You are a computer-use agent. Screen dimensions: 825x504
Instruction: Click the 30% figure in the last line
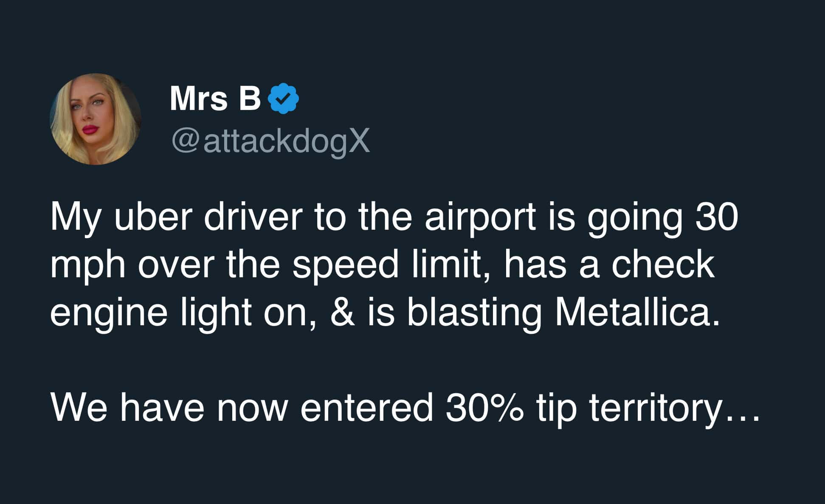[484, 407]
